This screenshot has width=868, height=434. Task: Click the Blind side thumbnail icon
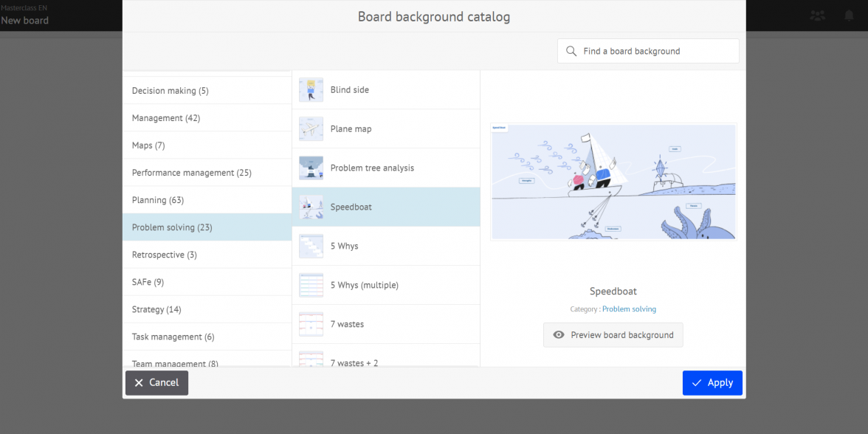(311, 90)
